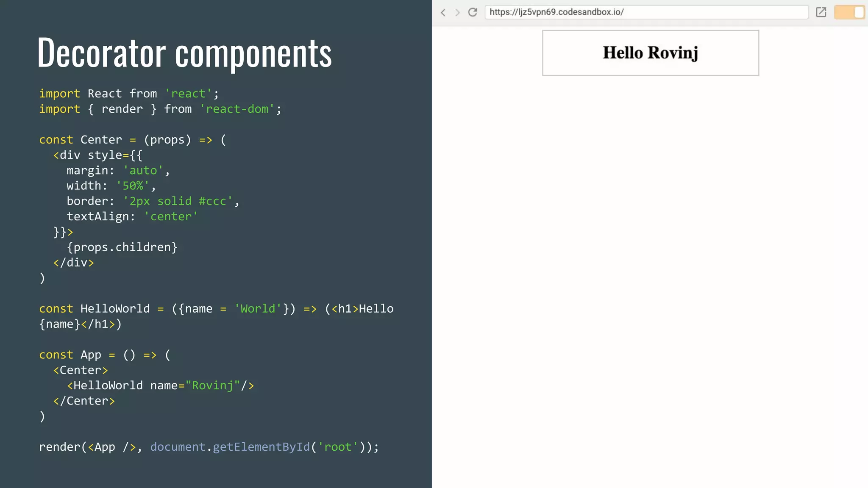The height and width of the screenshot is (488, 868).
Task: Toggle the orange switch beside the URL bar
Action: coord(849,12)
